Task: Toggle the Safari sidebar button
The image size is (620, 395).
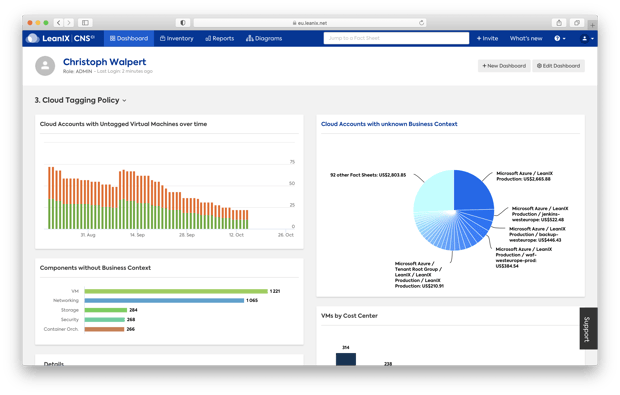Action: pyautogui.click(x=85, y=23)
